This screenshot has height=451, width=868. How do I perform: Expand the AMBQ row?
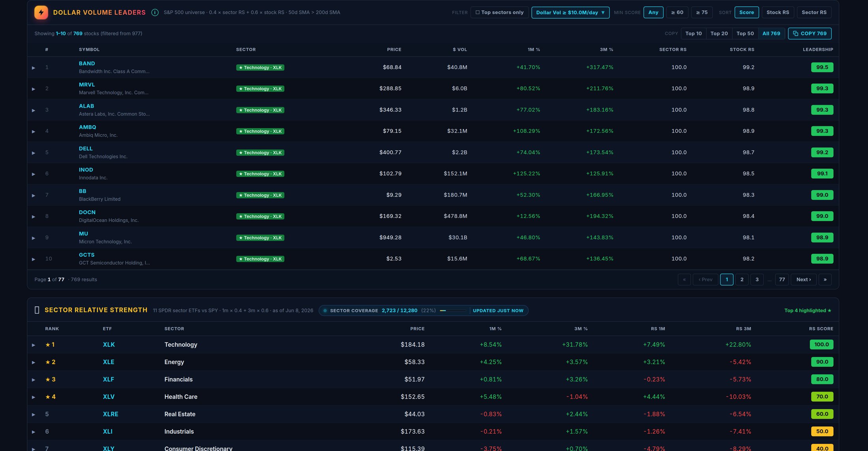(34, 132)
